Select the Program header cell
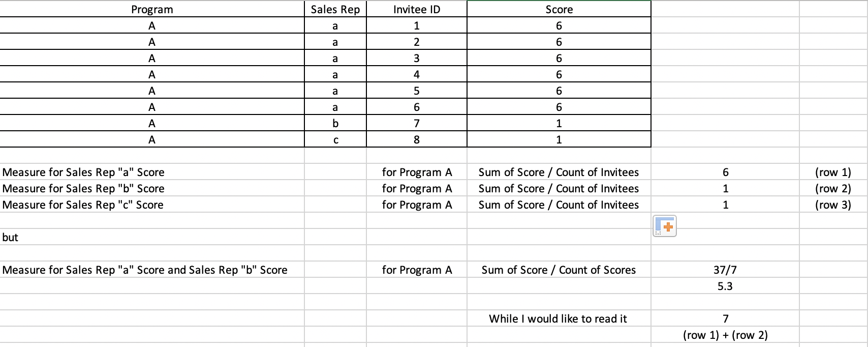 click(x=152, y=9)
